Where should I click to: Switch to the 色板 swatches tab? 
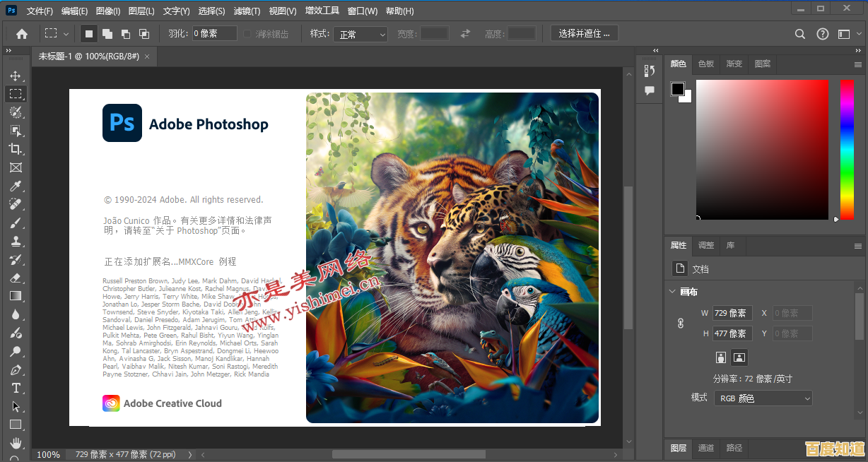click(705, 64)
